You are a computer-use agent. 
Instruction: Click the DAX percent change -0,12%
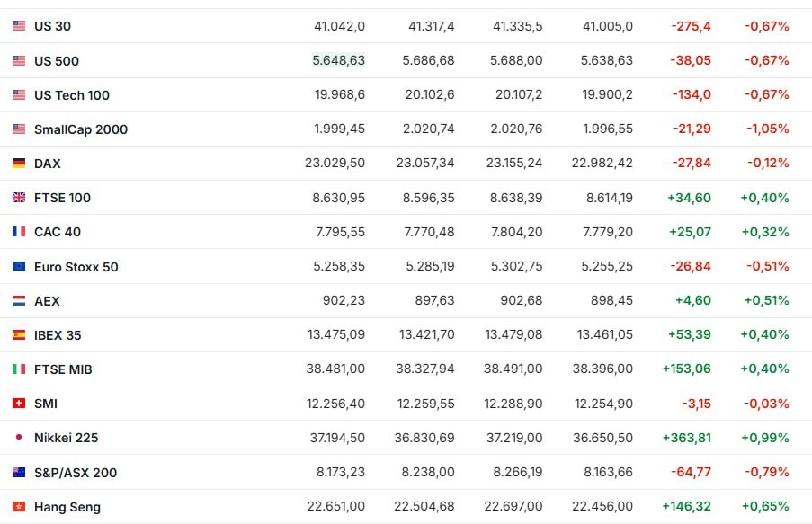point(768,163)
